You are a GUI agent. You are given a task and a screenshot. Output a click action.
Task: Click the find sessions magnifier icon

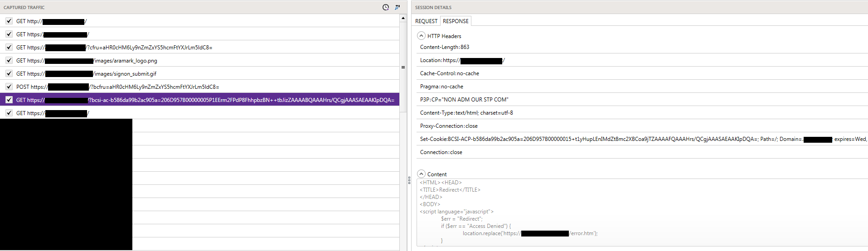398,7
